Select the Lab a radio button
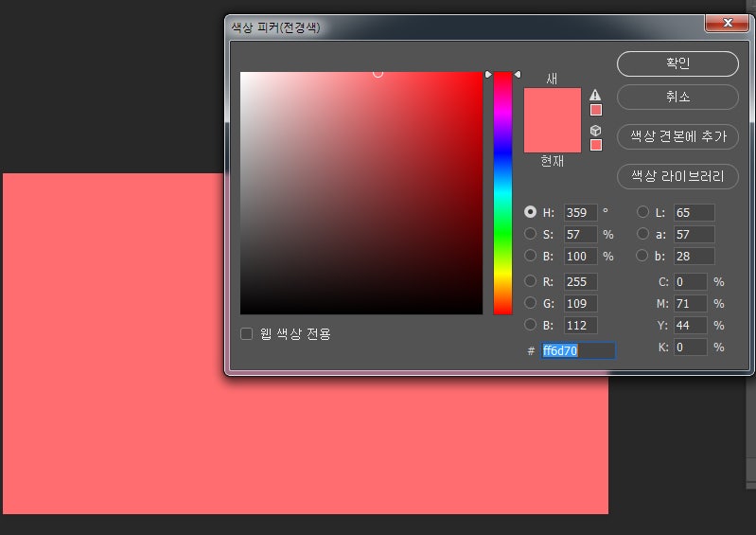Viewport: 756px width, 535px height. (x=642, y=234)
